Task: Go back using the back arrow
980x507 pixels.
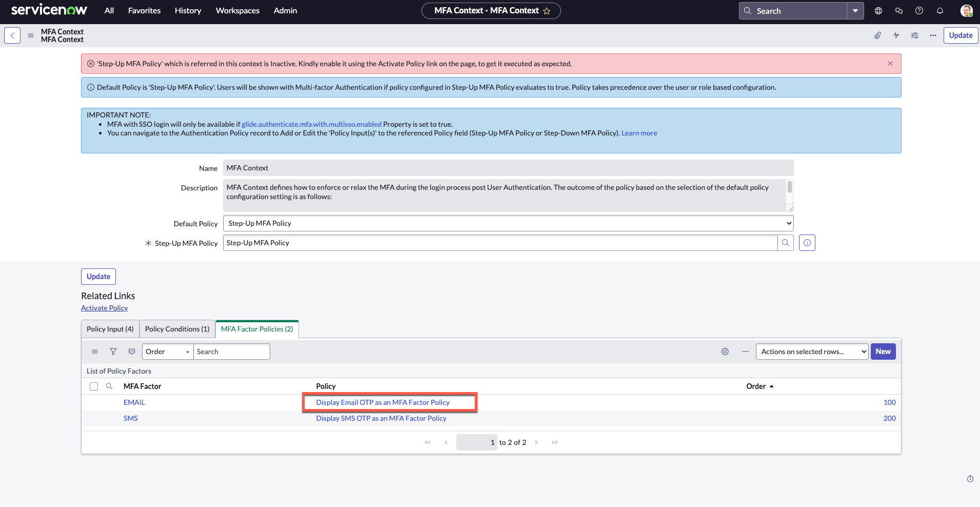Action: pos(12,35)
